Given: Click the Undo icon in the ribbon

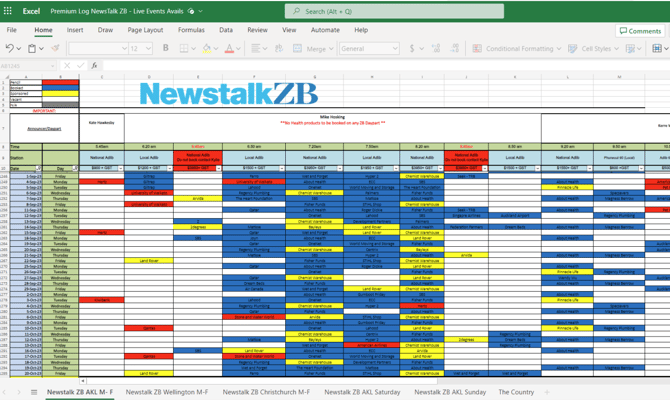Looking at the screenshot, I should (x=10, y=48).
